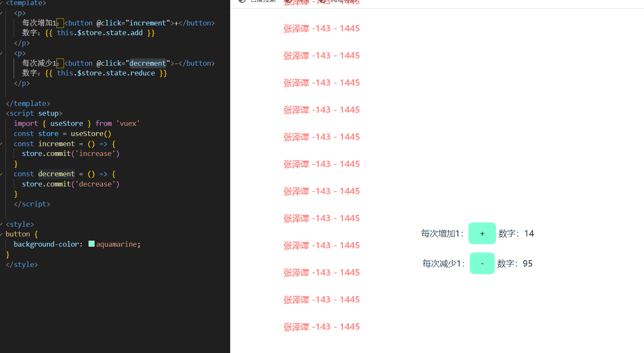Click the store.commit('increase') code line

click(x=71, y=153)
